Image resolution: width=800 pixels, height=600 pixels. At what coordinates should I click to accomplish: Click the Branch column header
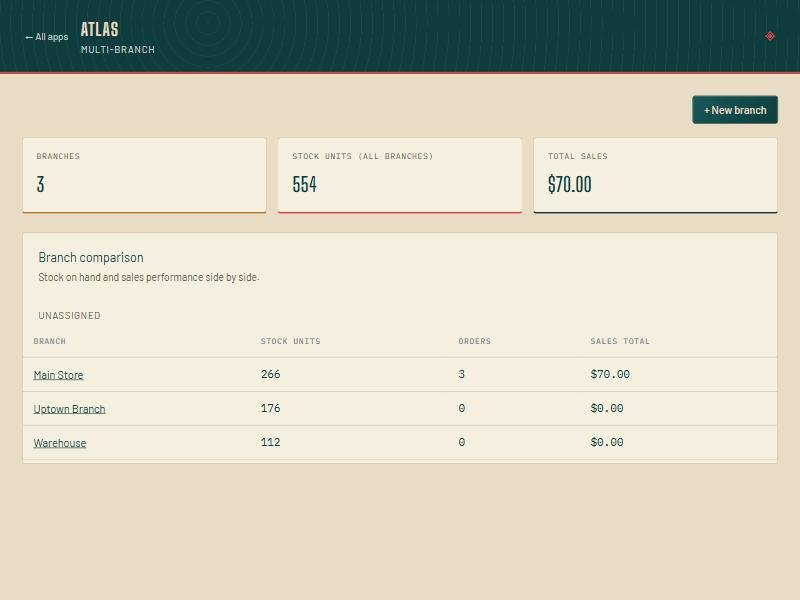coord(49,341)
